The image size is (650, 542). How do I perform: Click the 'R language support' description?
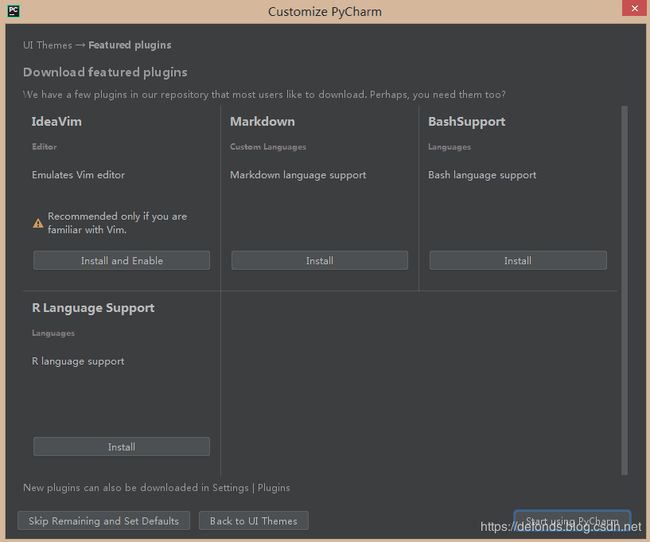(78, 361)
